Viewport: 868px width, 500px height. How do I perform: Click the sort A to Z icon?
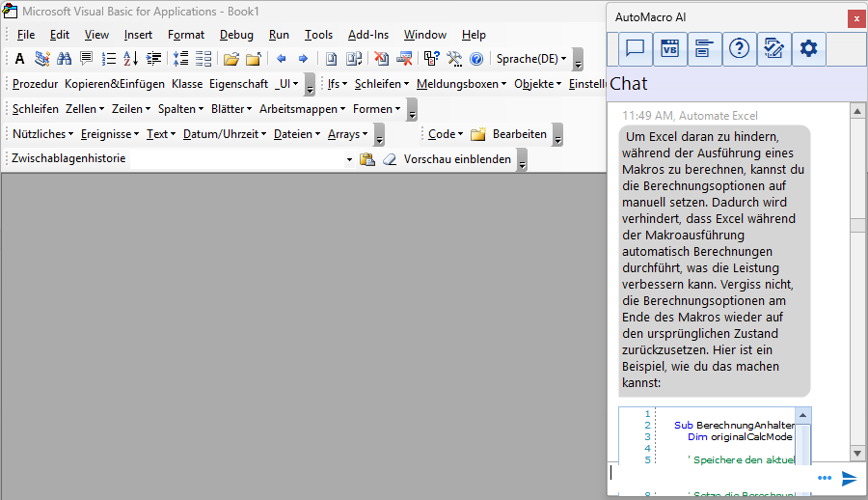tap(130, 59)
